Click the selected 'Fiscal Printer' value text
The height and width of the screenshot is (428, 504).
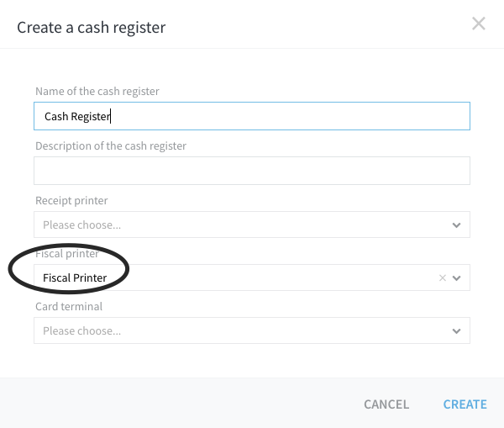point(75,277)
